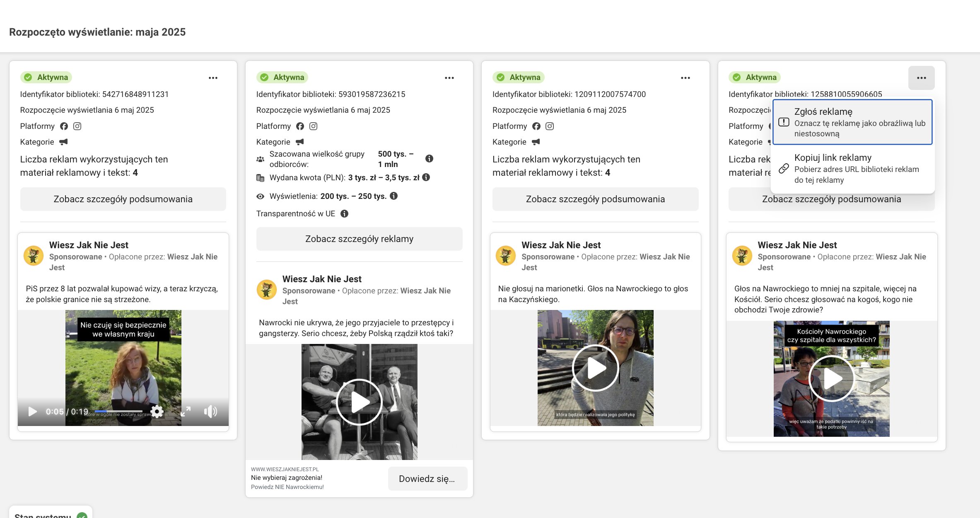Click info icon next to 'Wyświetlenia'
Image resolution: width=980 pixels, height=518 pixels.
coord(393,196)
